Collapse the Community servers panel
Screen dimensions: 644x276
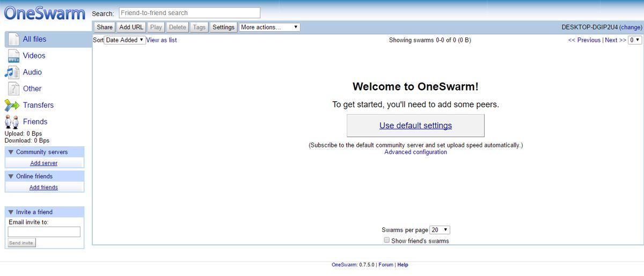coord(10,152)
